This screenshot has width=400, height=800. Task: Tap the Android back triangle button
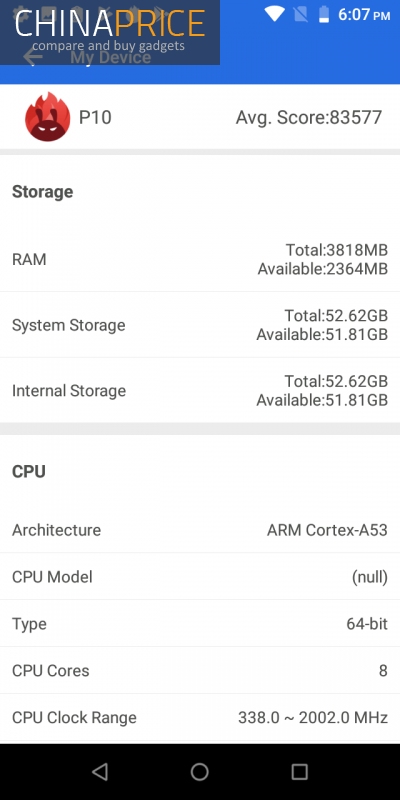(99, 772)
